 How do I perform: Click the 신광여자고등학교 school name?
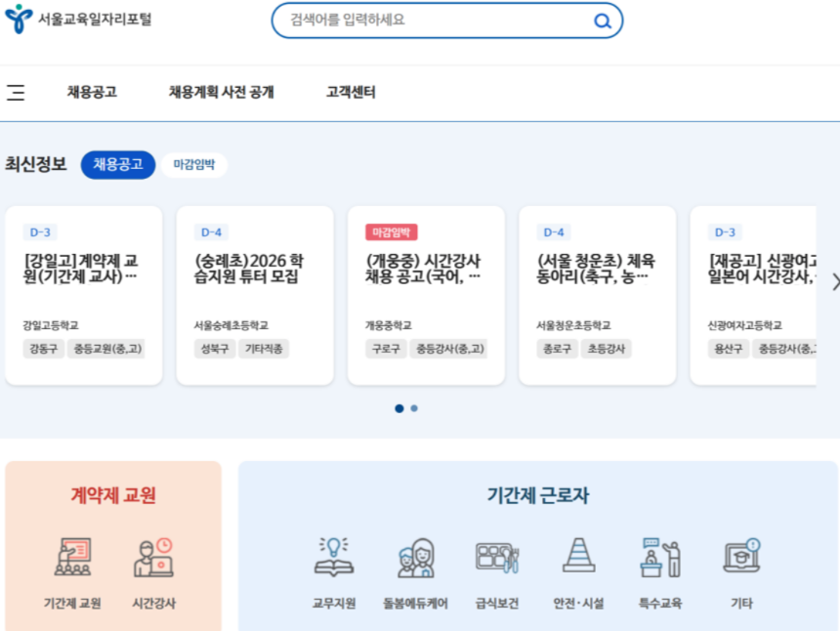coord(745,325)
